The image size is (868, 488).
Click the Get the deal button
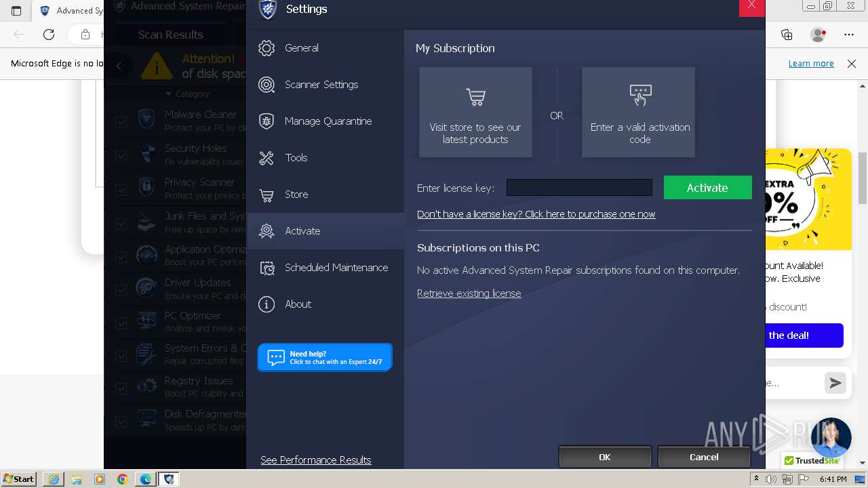coord(804,335)
